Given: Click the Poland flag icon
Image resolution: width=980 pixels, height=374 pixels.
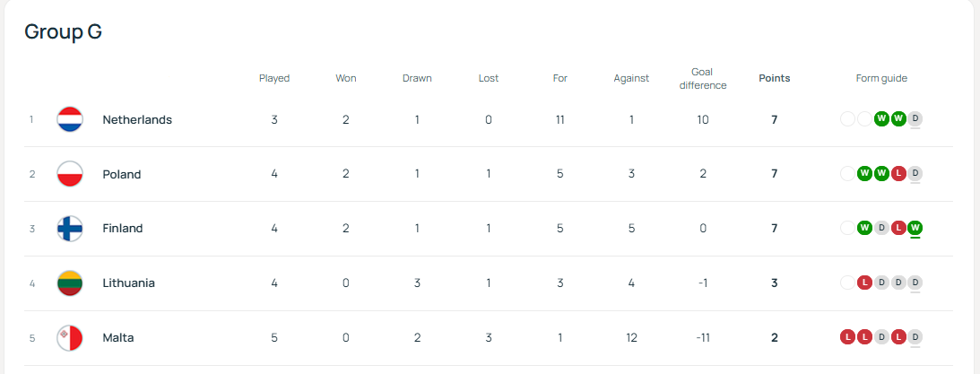Looking at the screenshot, I should click(x=70, y=174).
